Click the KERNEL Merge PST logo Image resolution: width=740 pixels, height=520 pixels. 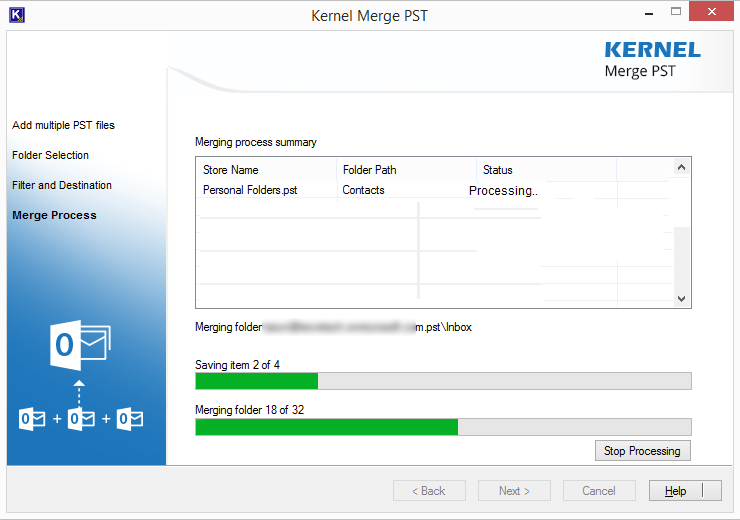pos(652,59)
